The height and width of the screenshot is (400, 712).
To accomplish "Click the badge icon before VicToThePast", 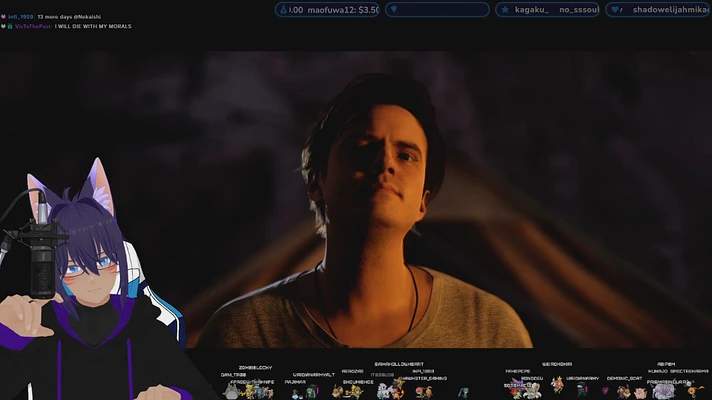I will (x=10, y=26).
